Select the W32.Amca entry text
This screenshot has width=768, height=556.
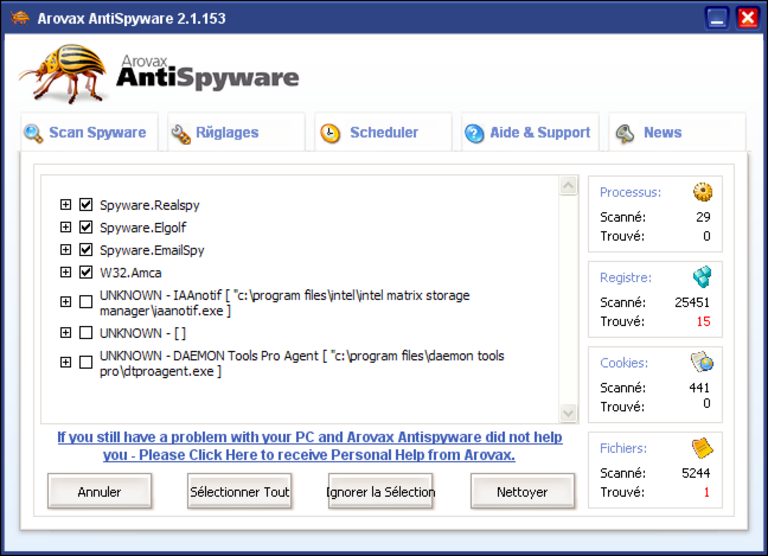click(130, 272)
